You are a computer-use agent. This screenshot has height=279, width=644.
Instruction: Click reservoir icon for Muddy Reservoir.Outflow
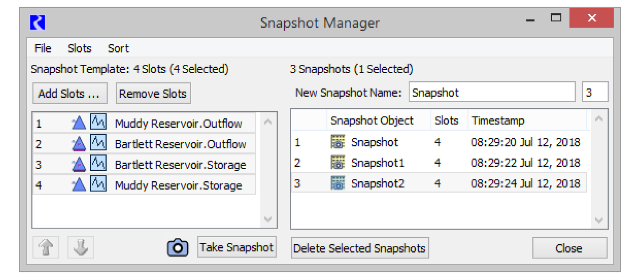click(x=79, y=124)
